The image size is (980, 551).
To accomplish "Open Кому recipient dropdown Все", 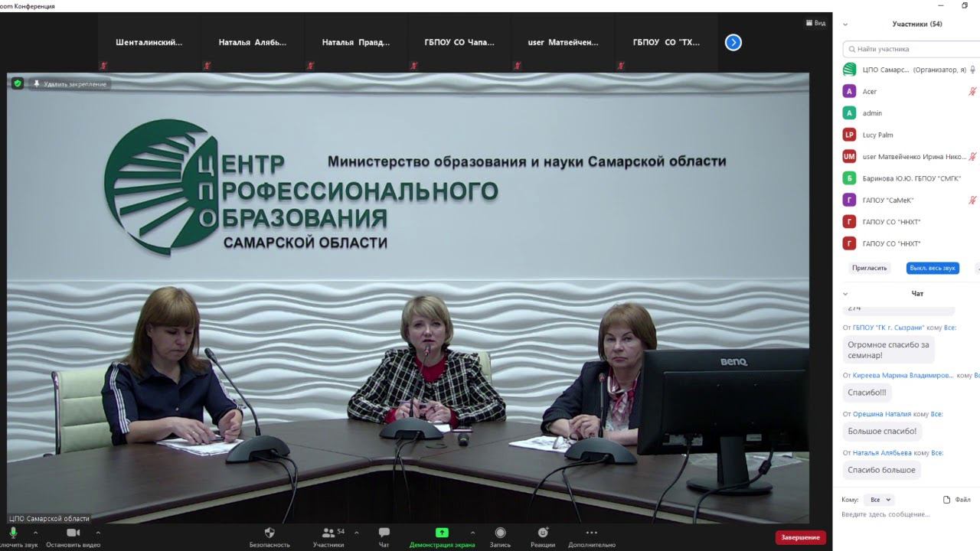I will (879, 500).
